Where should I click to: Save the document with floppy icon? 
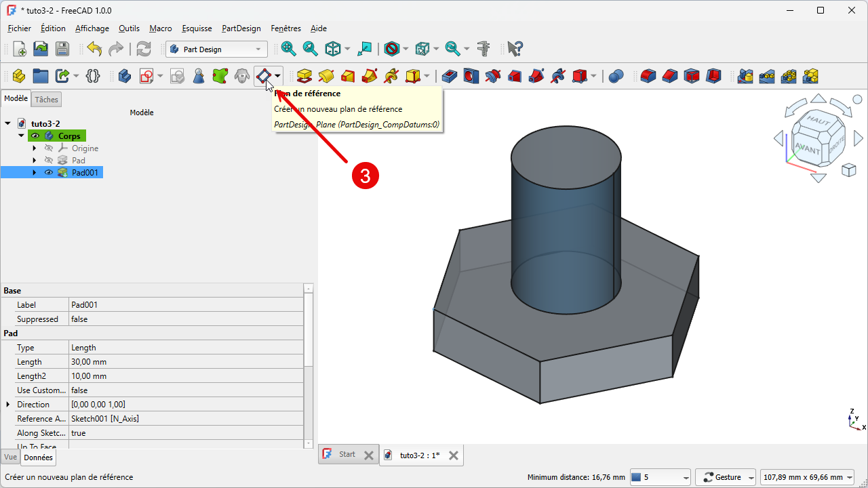62,49
